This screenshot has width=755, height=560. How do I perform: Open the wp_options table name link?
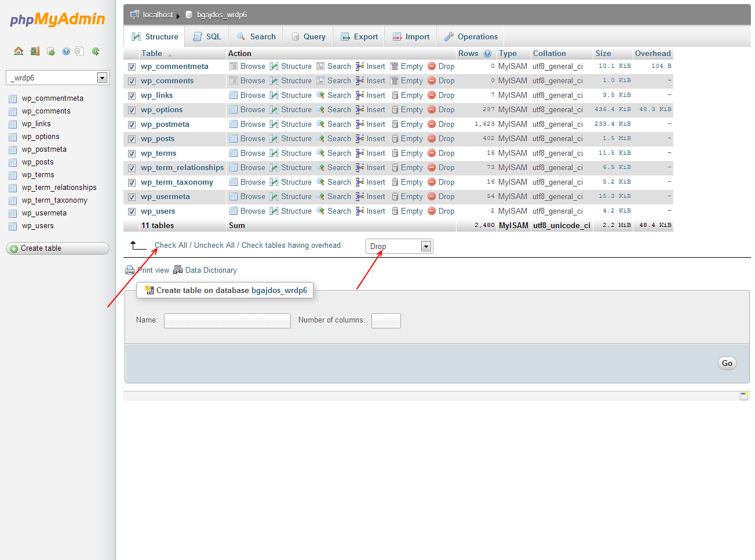tap(162, 109)
